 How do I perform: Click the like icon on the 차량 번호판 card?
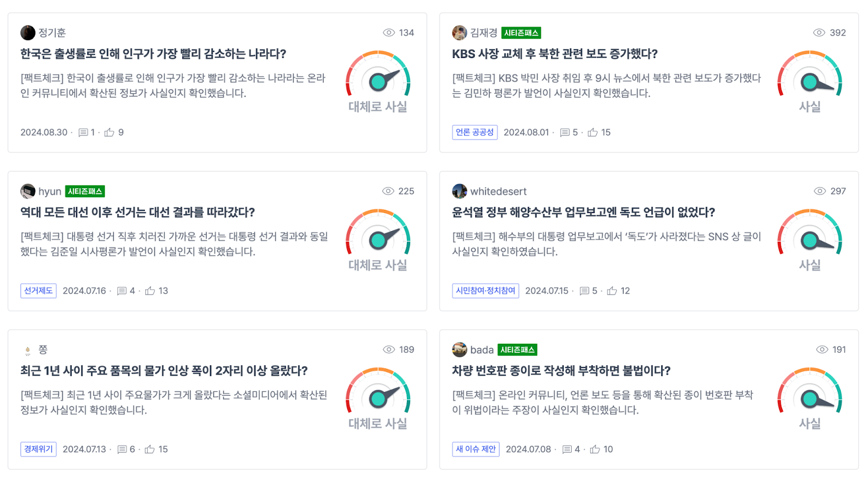[x=595, y=449]
